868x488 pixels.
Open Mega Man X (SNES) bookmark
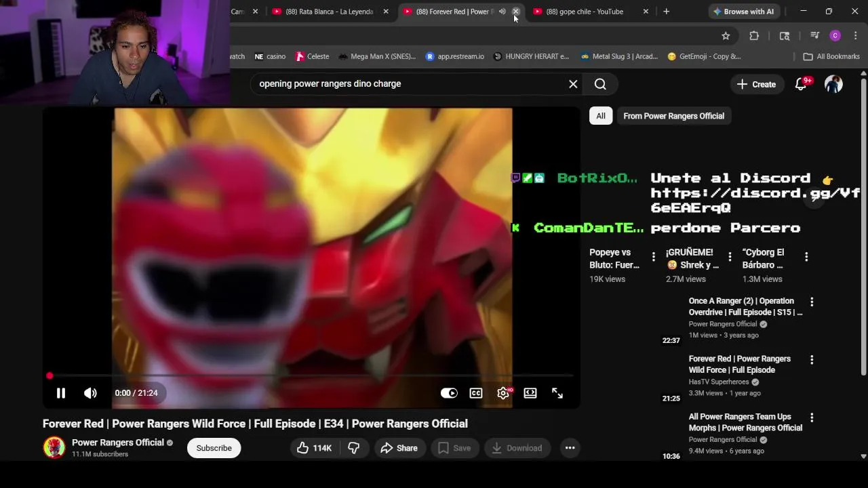pos(377,56)
